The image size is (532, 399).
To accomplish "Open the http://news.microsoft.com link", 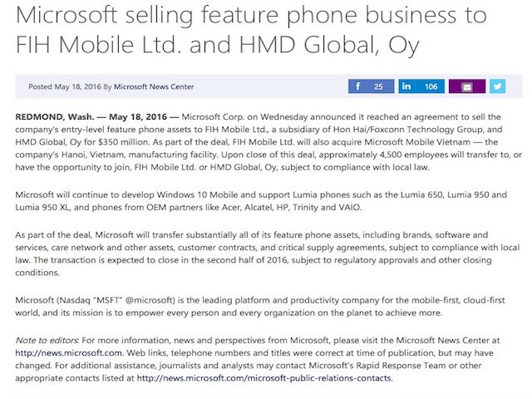I will coord(60,352).
